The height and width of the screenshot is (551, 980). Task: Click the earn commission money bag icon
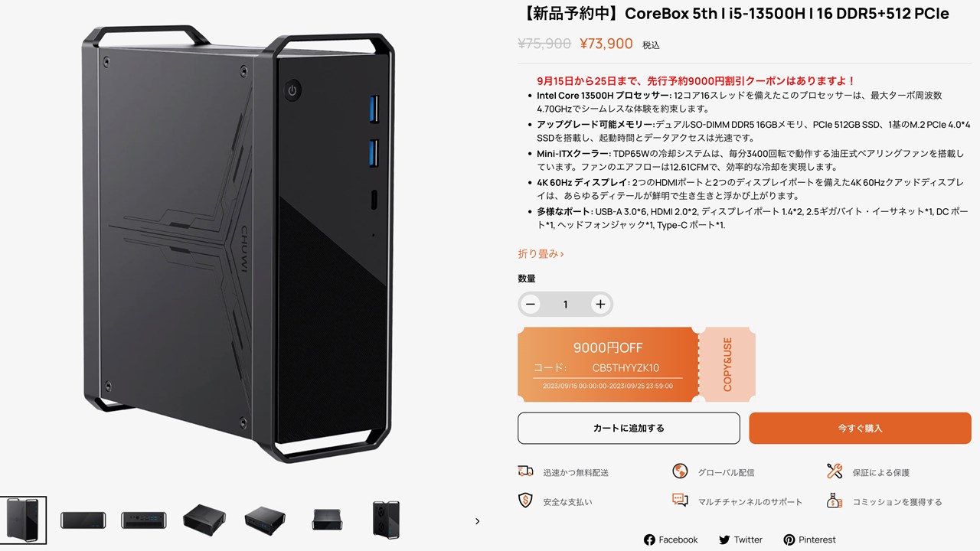(x=835, y=501)
